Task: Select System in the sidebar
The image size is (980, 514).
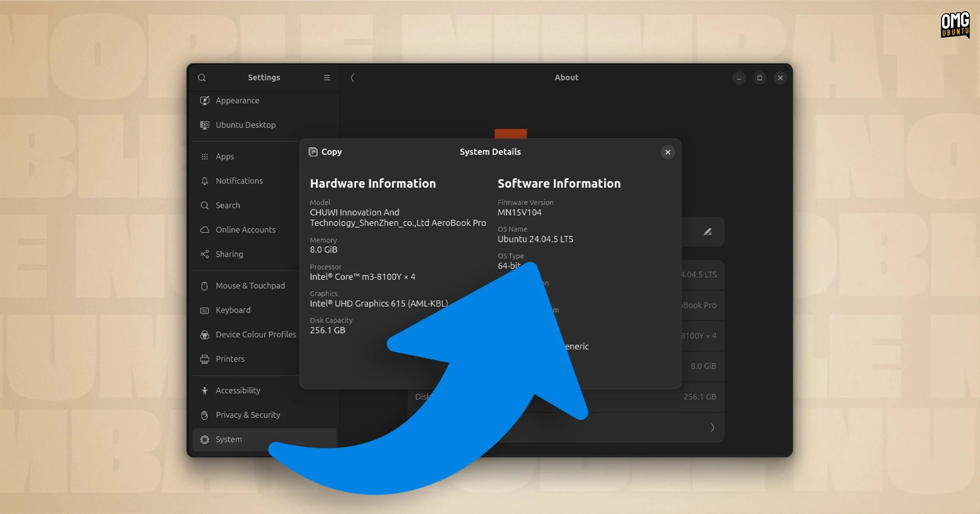Action: tap(264, 440)
